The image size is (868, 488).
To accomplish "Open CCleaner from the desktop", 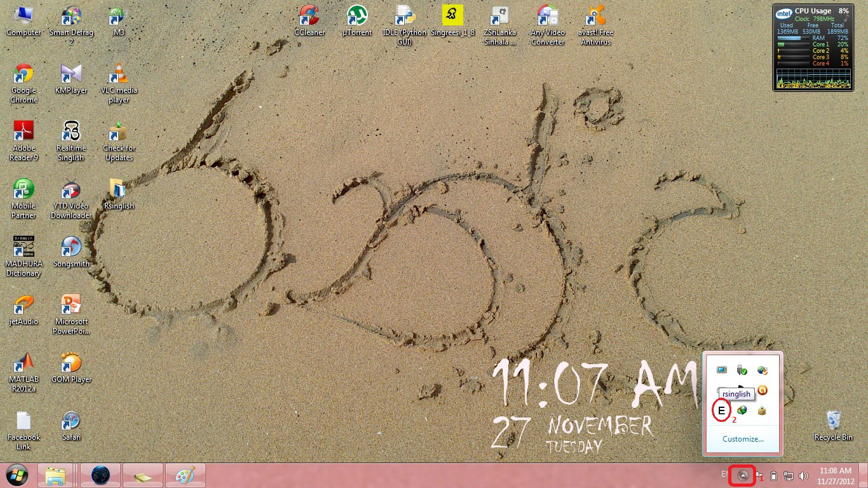I will pyautogui.click(x=309, y=22).
